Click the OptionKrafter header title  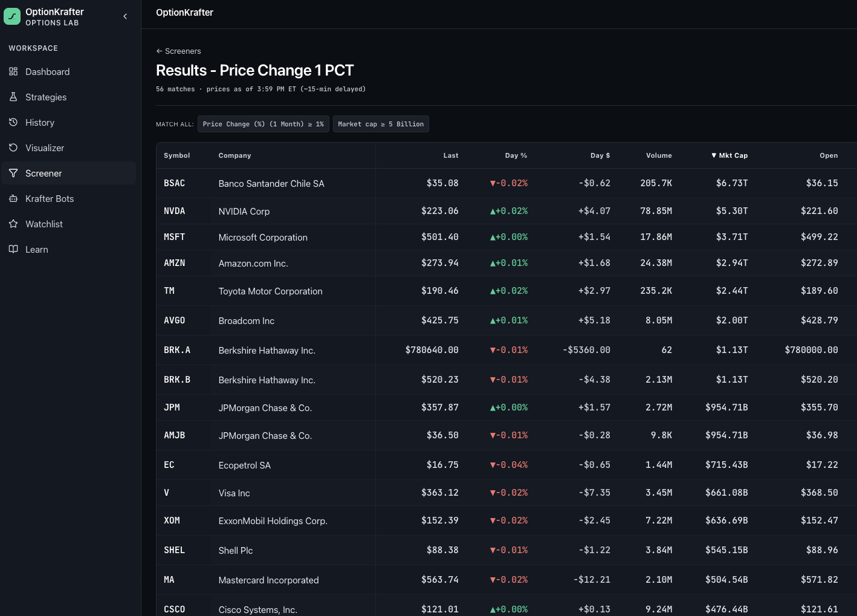[x=185, y=13]
